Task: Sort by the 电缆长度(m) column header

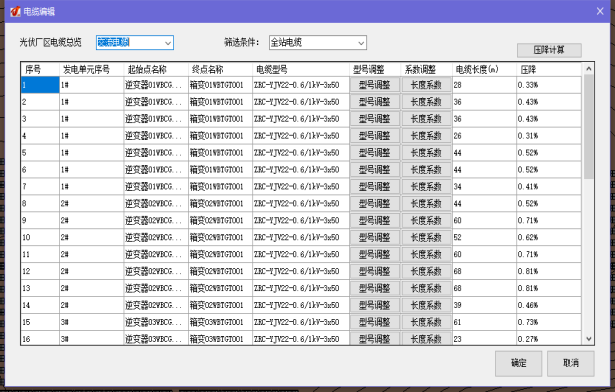Action: click(484, 69)
